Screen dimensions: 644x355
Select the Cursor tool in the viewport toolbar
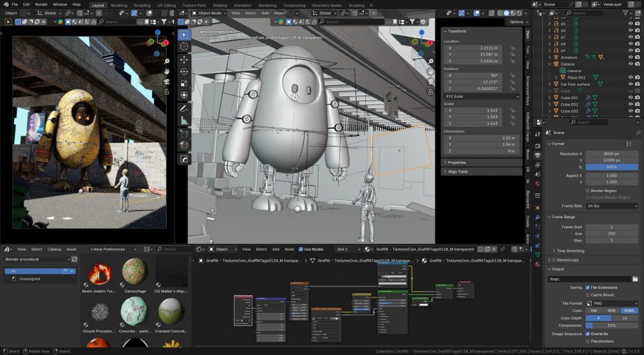click(184, 46)
